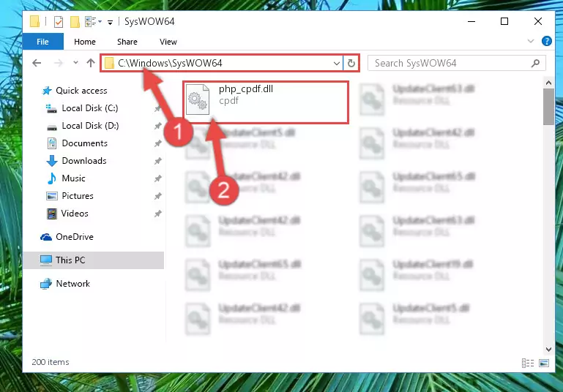Go back with the Back arrow

tap(37, 63)
